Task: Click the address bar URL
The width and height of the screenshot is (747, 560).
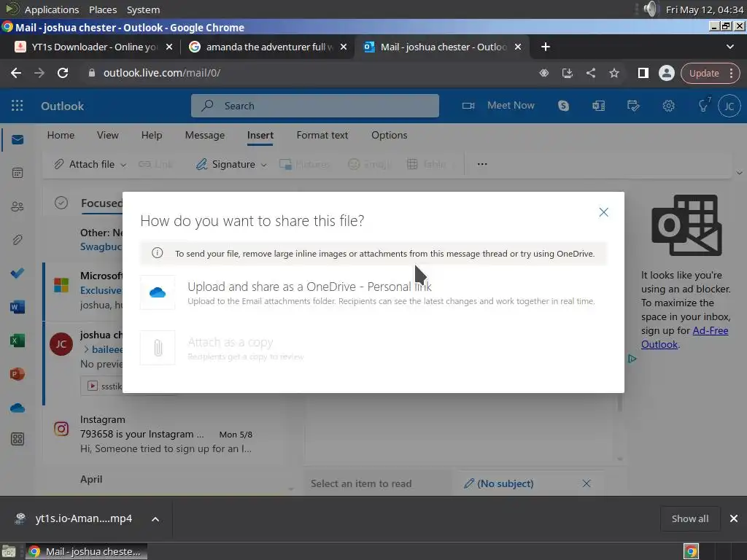Action: click(x=161, y=73)
